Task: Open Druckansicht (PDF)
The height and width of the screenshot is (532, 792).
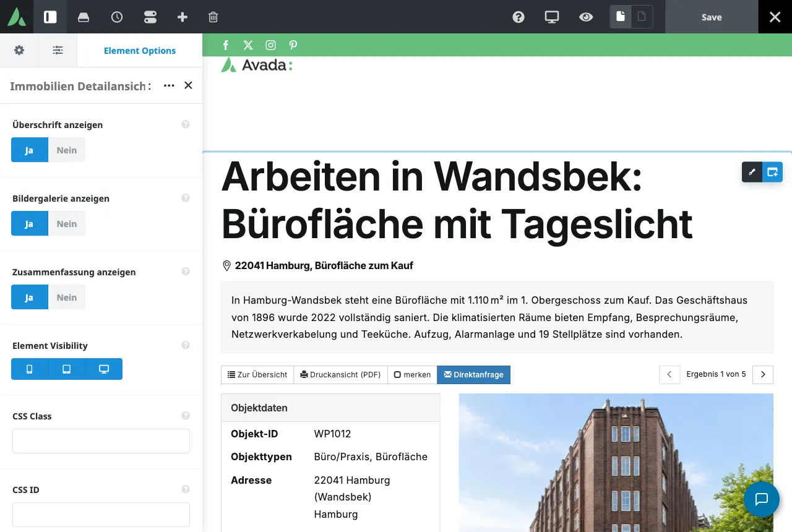Action: pos(341,375)
